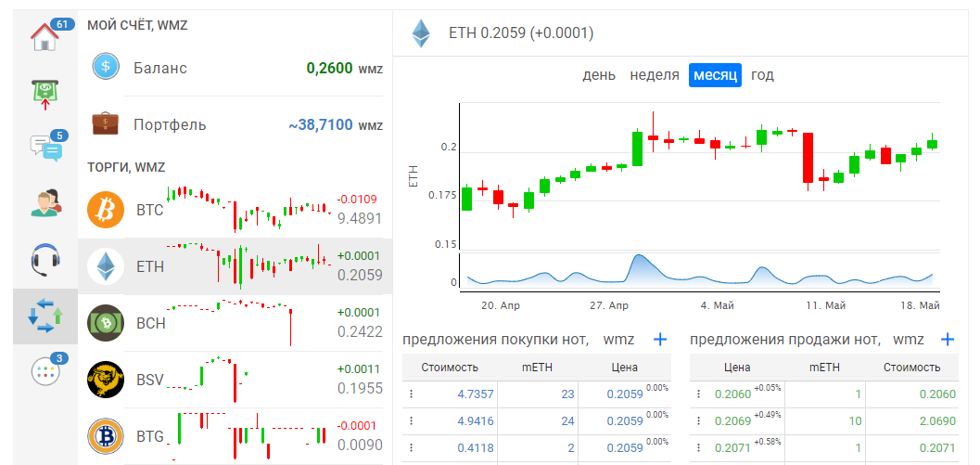Image resolution: width=980 pixels, height=465 pixels.
Task: Open the more apps dots icon
Action: (45, 372)
